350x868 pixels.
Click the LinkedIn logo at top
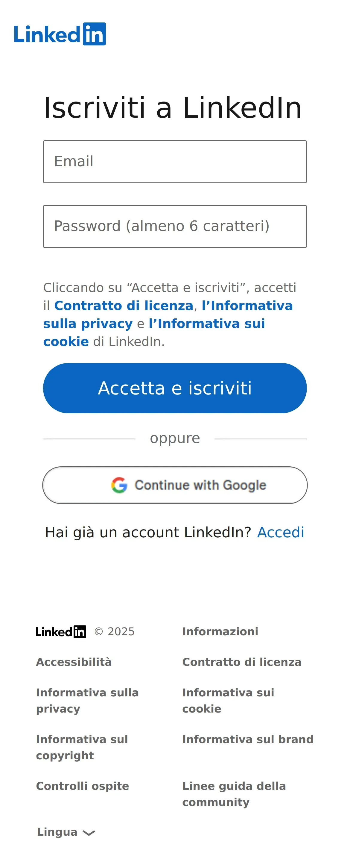60,34
